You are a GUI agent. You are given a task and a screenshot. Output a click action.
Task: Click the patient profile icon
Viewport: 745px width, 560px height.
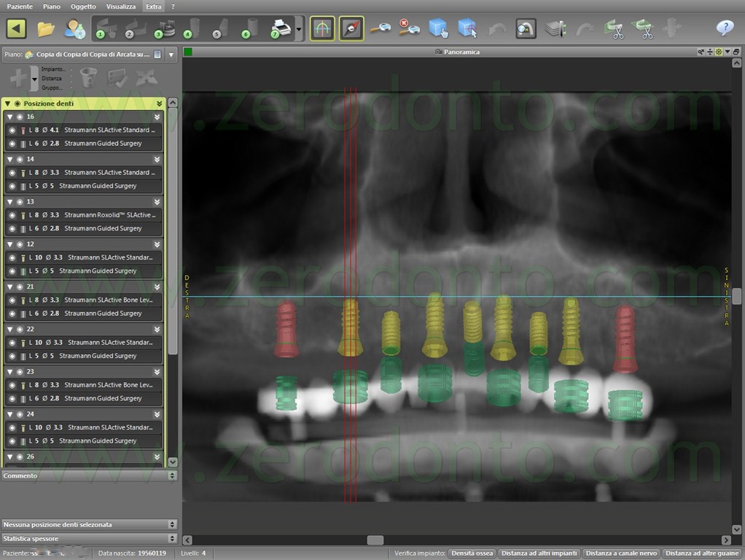pos(74,28)
